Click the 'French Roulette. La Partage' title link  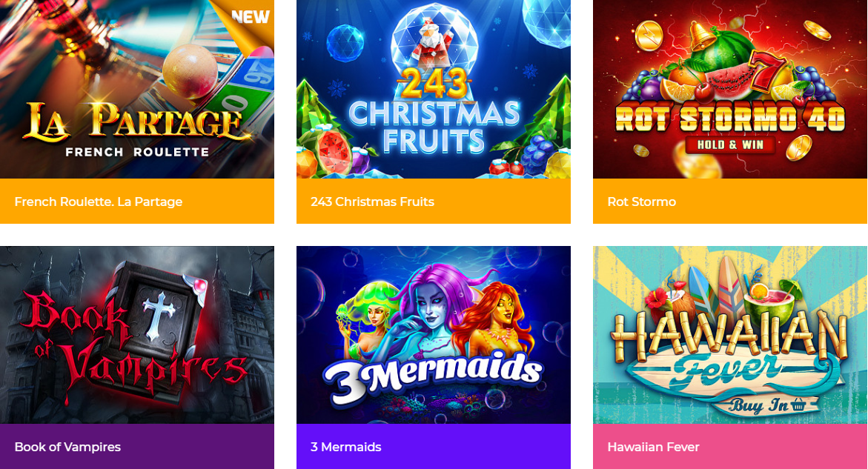99,202
